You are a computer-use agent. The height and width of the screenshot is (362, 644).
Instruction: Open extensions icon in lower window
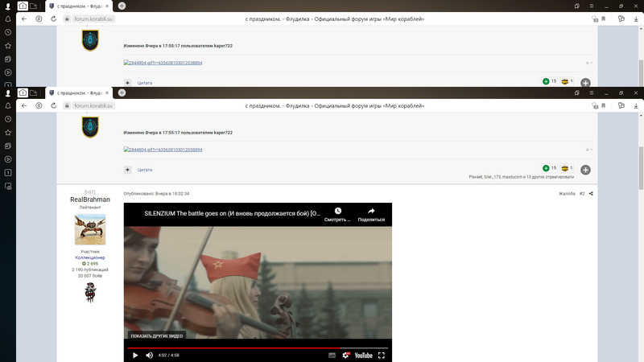[x=621, y=105]
